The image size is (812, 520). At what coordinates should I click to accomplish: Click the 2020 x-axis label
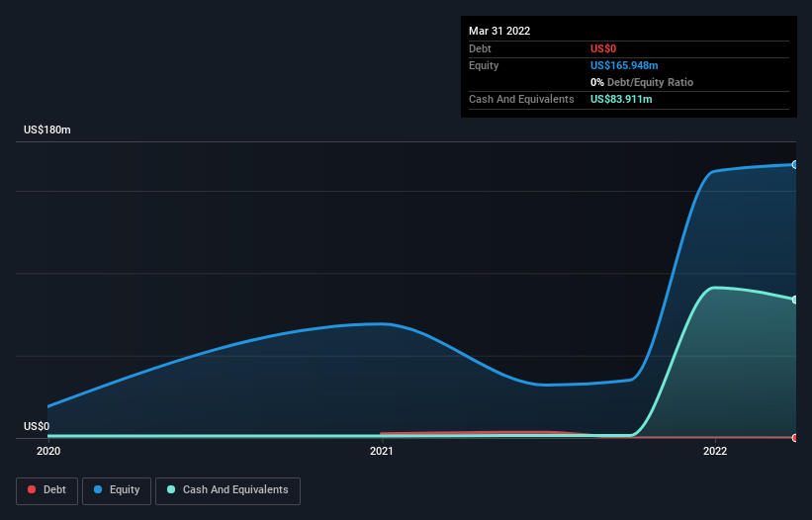pyautogui.click(x=48, y=451)
